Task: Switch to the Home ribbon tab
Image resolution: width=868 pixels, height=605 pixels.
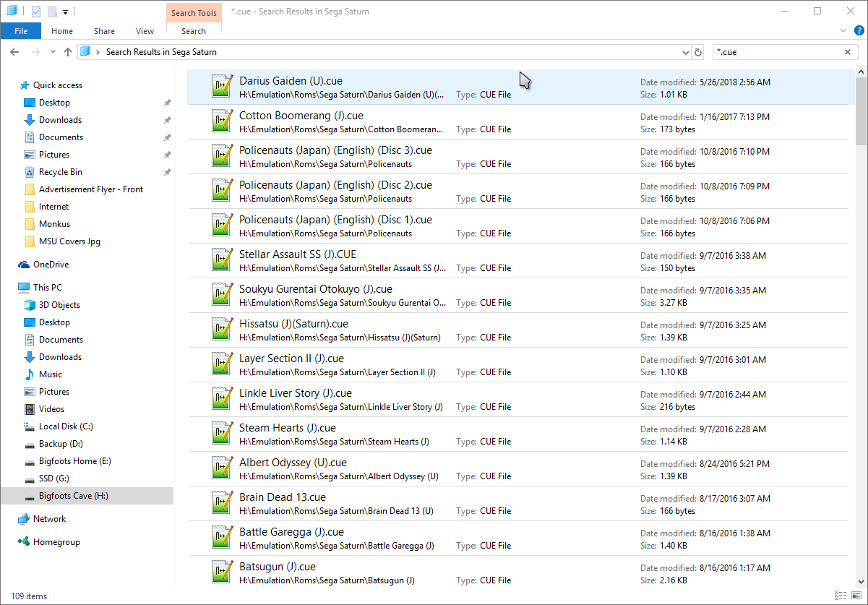Action: tap(62, 31)
